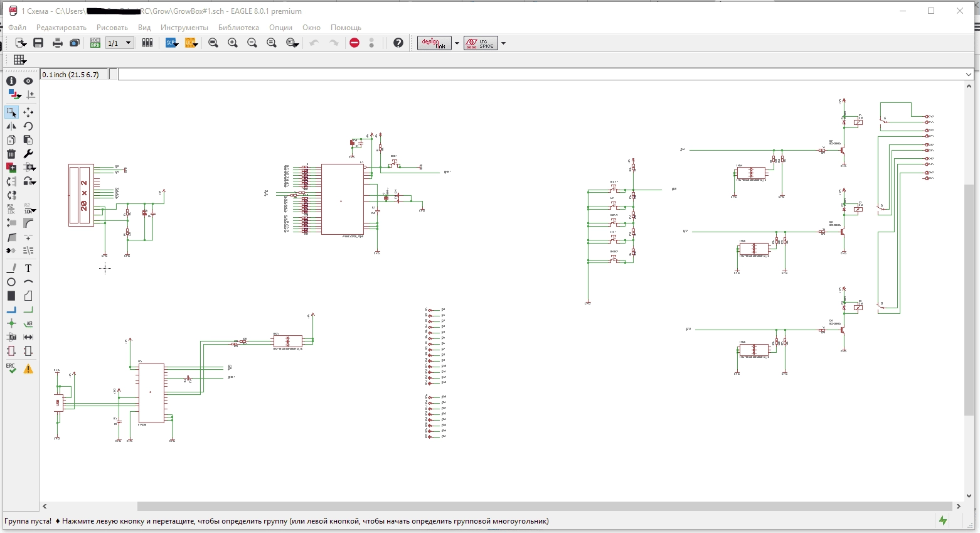Click the Open file icon
Screen dimensions: 980x533
click(21, 43)
